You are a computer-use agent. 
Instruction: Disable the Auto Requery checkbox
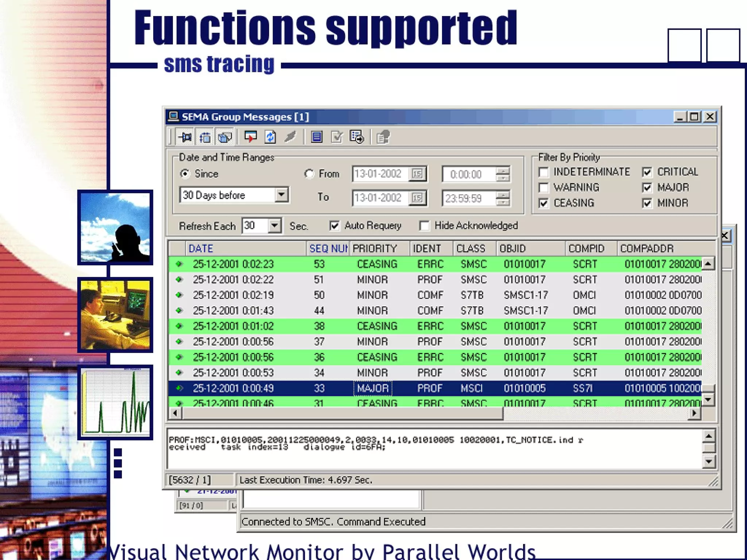334,226
